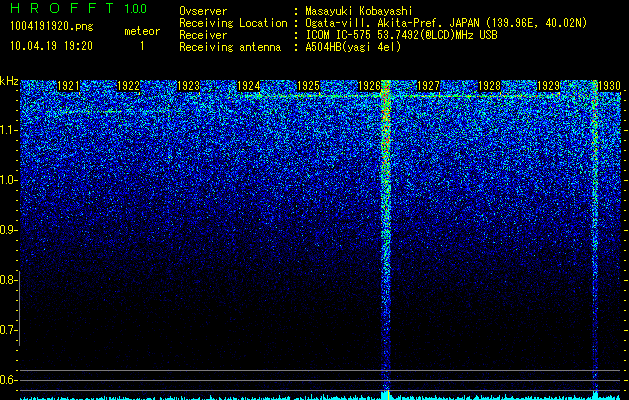Screen dimensions: 629x400
Task: Click the 0.8 frequency axis label
Action: 9,280
